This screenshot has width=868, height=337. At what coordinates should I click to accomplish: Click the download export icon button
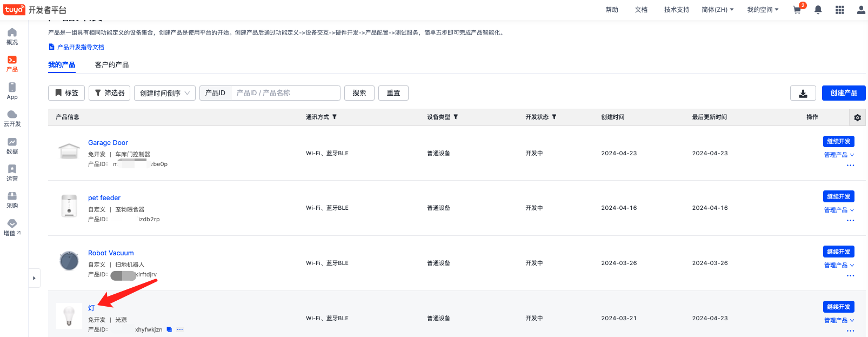point(803,93)
